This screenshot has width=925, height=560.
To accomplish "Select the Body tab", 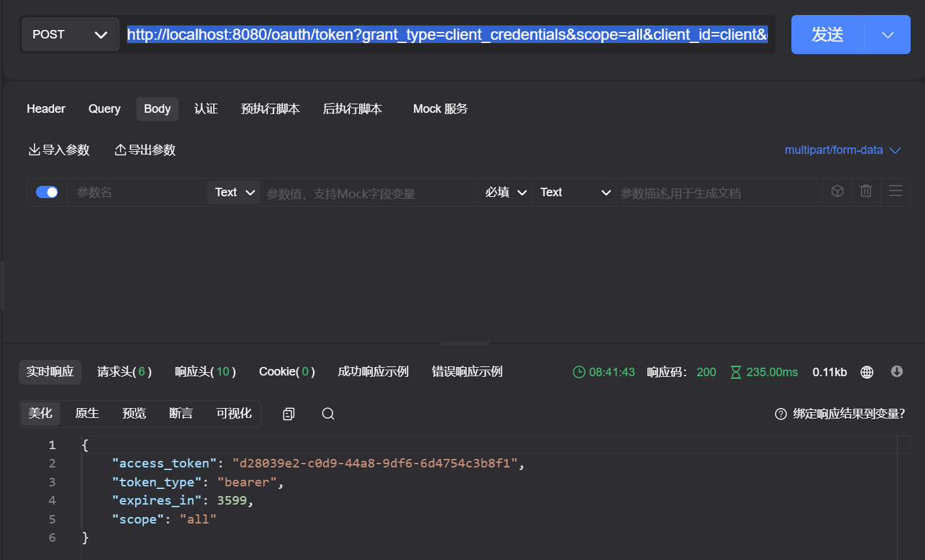I will coord(157,109).
